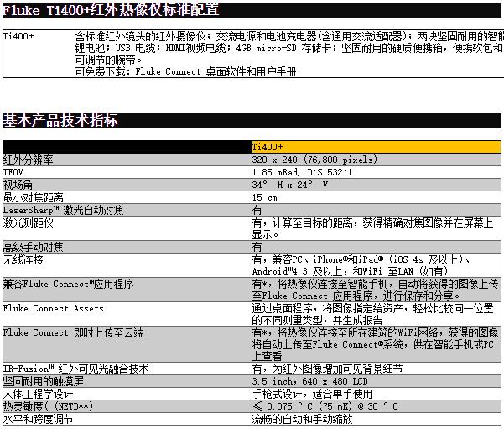This screenshot has height=429, width=504.
Task: Select the 通过桌面程序，将图像指定给资产 description
Action: [x=373, y=314]
